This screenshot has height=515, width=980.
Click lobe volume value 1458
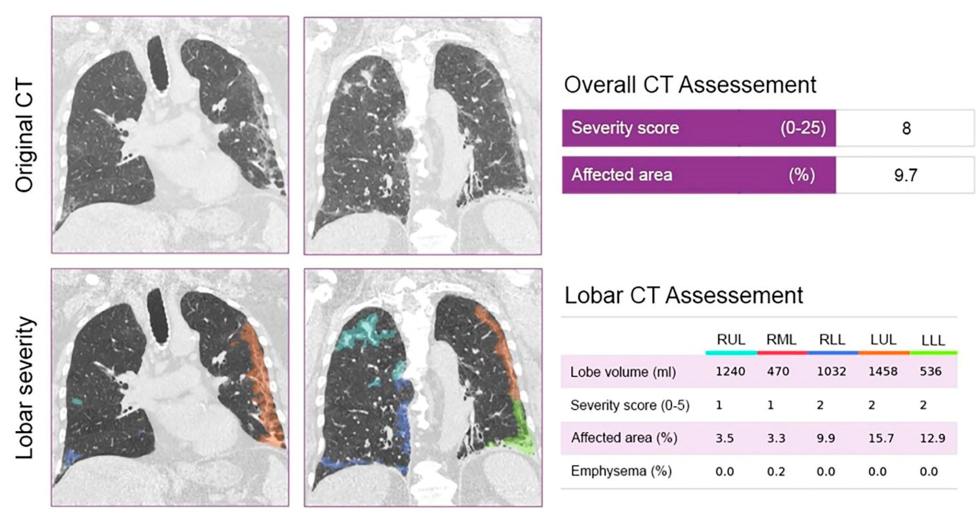pyautogui.click(x=883, y=371)
